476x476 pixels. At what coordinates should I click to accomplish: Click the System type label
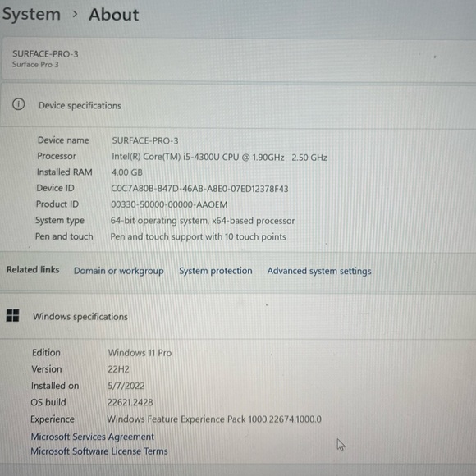pyautogui.click(x=60, y=221)
